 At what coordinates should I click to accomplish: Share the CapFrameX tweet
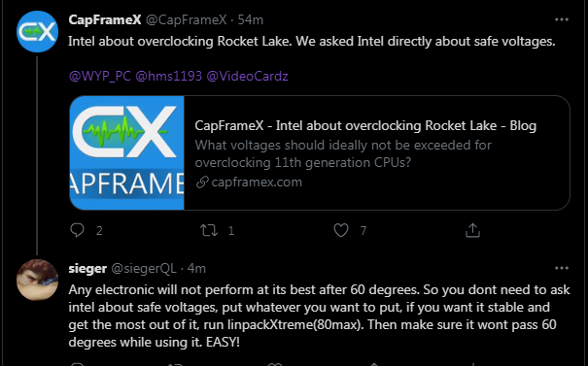tap(472, 230)
